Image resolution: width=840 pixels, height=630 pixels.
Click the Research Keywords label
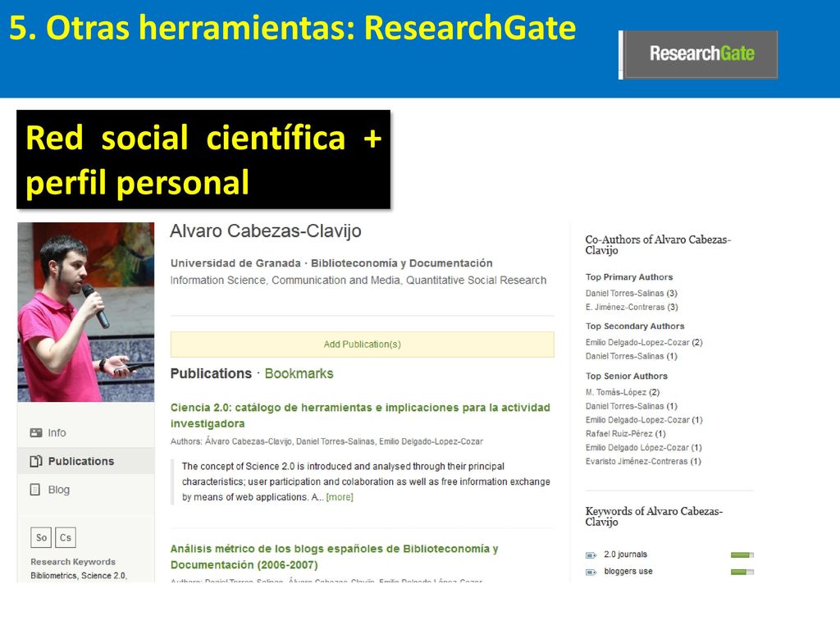point(73,562)
